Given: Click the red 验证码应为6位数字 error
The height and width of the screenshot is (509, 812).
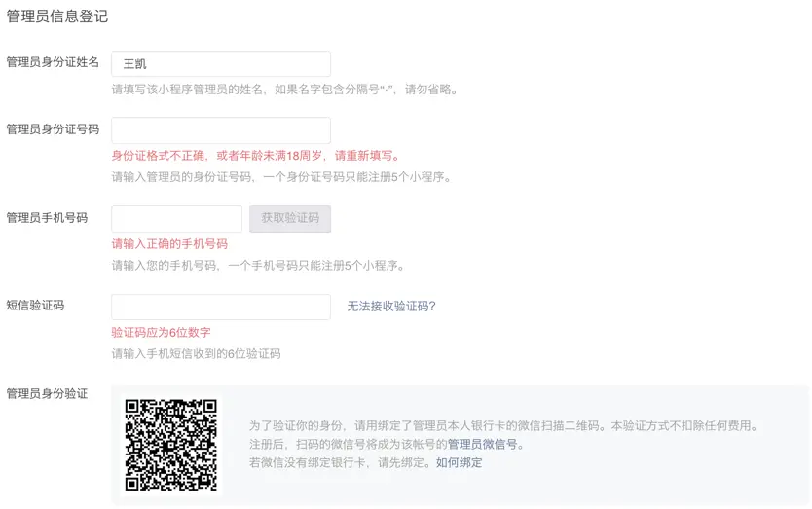Looking at the screenshot, I should coord(161,333).
